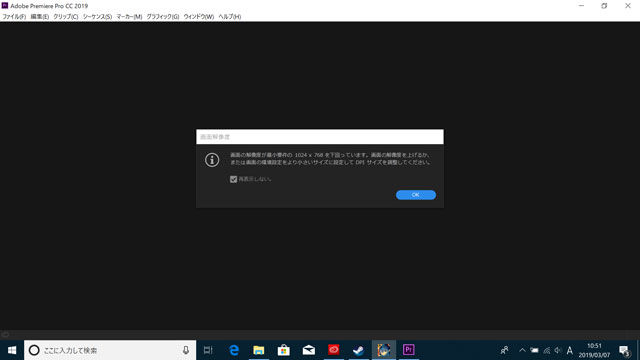640x360 pixels.
Task: Uncheck the 再表示しない checkbox
Action: pyautogui.click(x=233, y=179)
